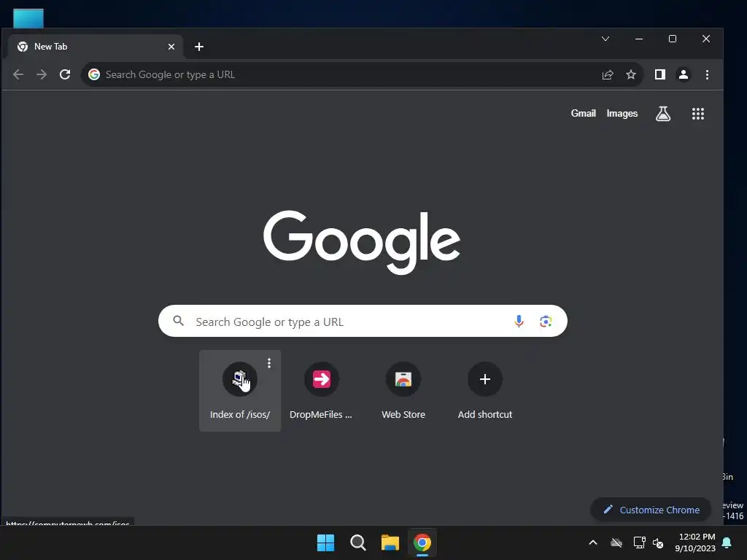
Task: Open the Google apps grid
Action: click(698, 113)
